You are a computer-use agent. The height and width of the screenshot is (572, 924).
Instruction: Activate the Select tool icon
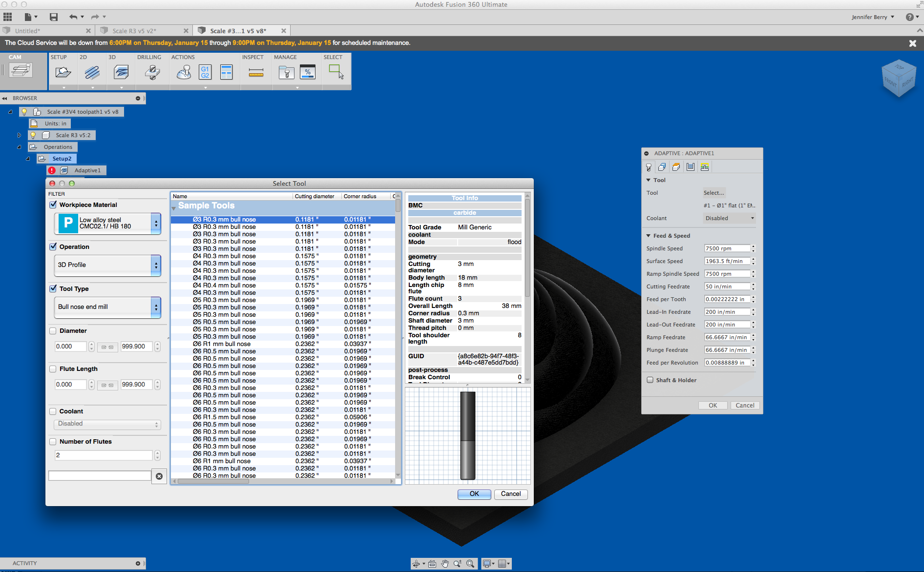point(336,72)
